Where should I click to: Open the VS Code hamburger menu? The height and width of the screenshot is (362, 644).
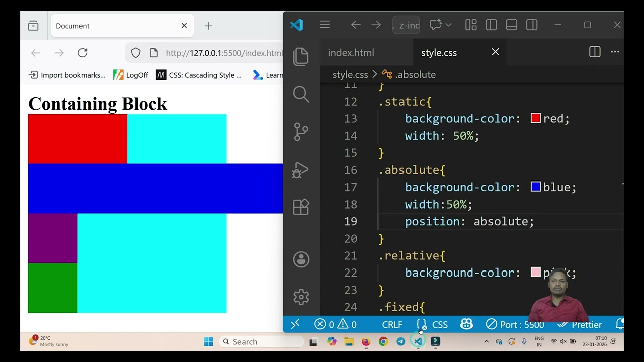click(325, 25)
